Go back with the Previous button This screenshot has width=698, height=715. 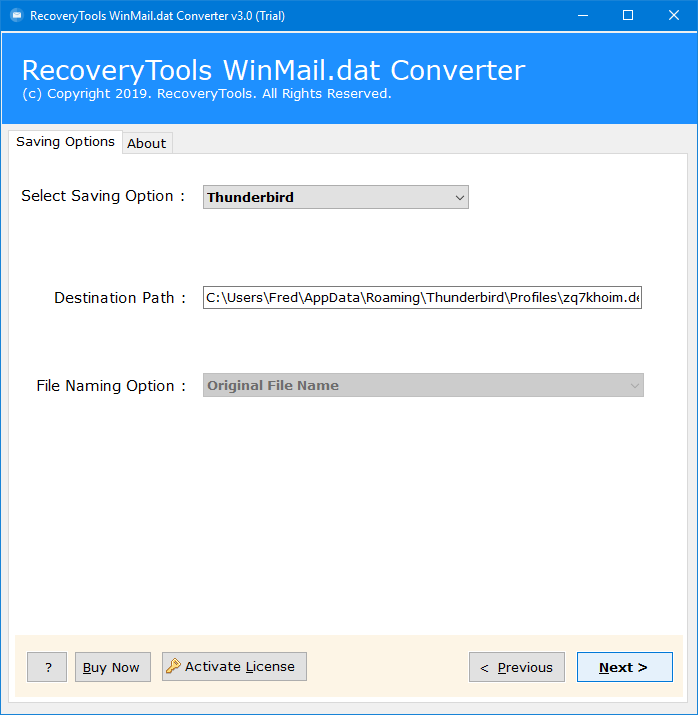tap(517, 667)
